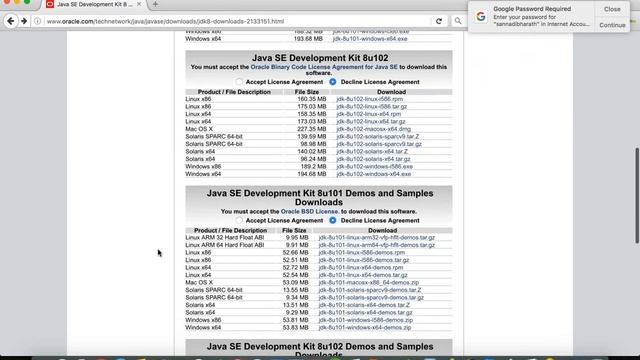The image size is (640, 360).
Task: Open a new tab with plus button
Action: [155, 4]
